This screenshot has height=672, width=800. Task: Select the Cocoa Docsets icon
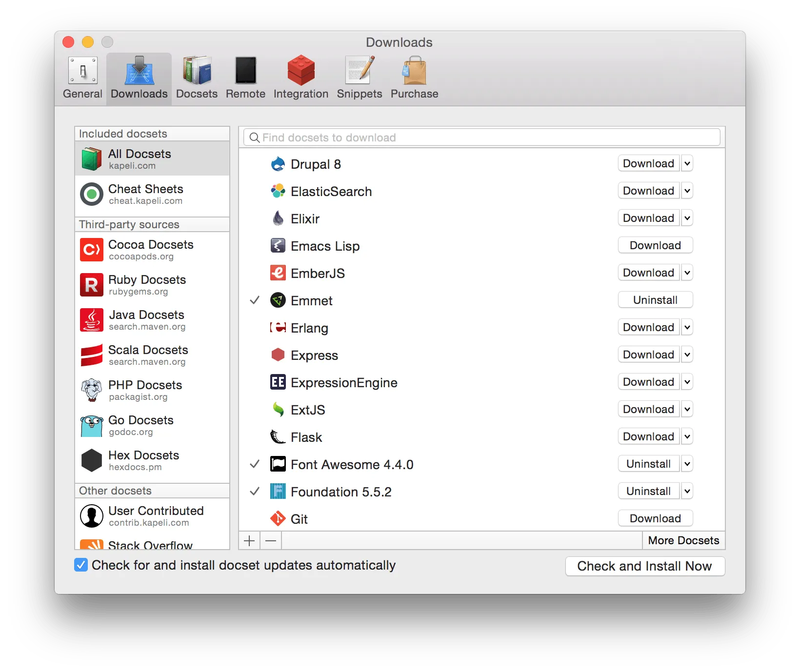pyautogui.click(x=92, y=250)
